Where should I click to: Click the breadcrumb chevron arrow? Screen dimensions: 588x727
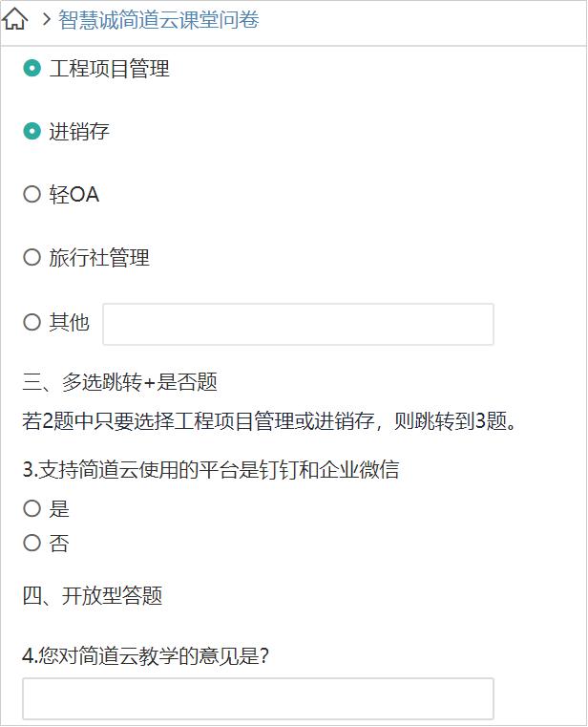[x=46, y=19]
